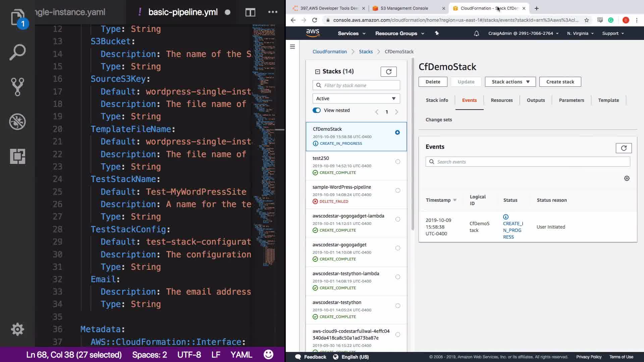
Task: Open the Debug bug icon in activity bar
Action: click(17, 122)
